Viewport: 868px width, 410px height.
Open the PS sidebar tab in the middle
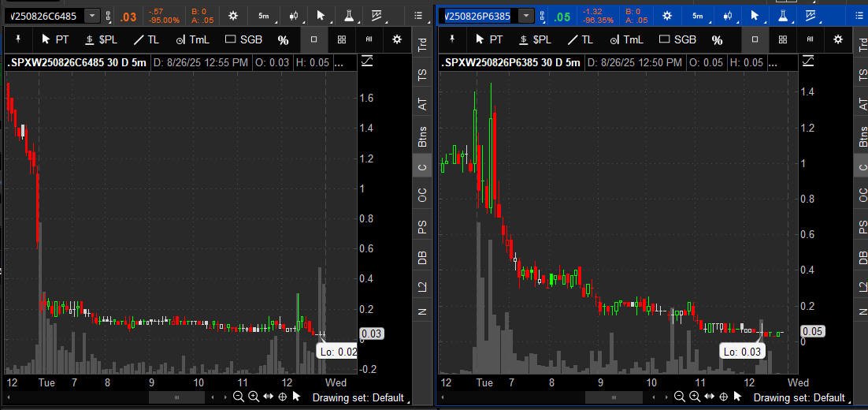[x=423, y=227]
